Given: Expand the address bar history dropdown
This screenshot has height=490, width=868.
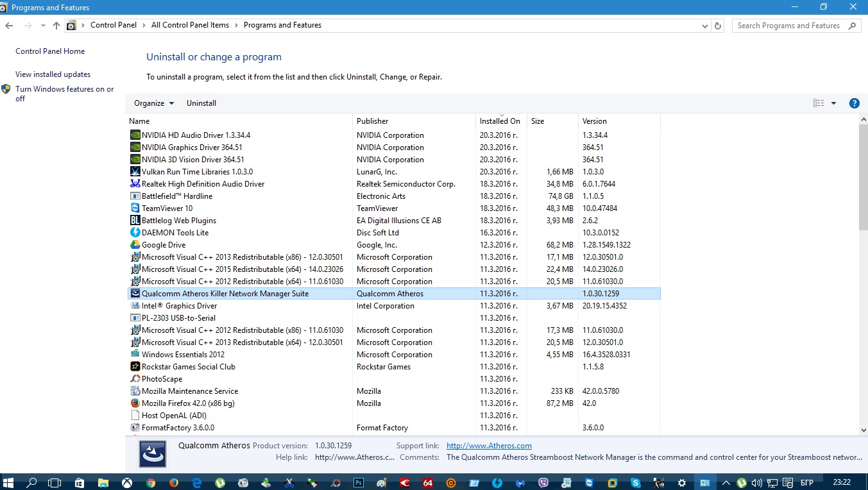Looking at the screenshot, I should pos(705,26).
